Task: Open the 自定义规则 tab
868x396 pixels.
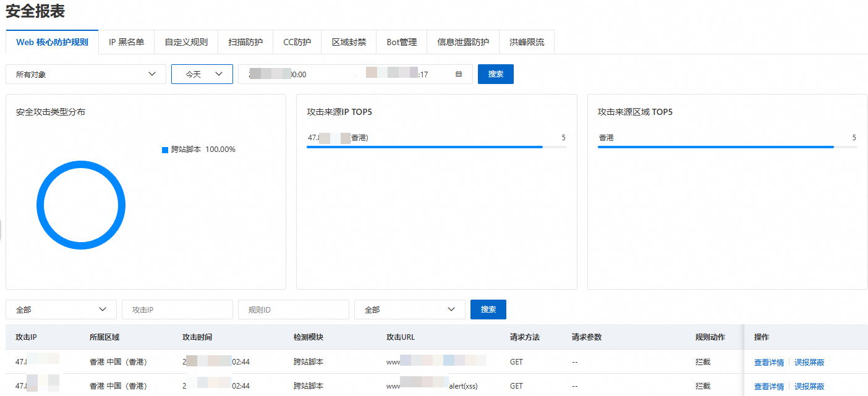Action: [186, 42]
